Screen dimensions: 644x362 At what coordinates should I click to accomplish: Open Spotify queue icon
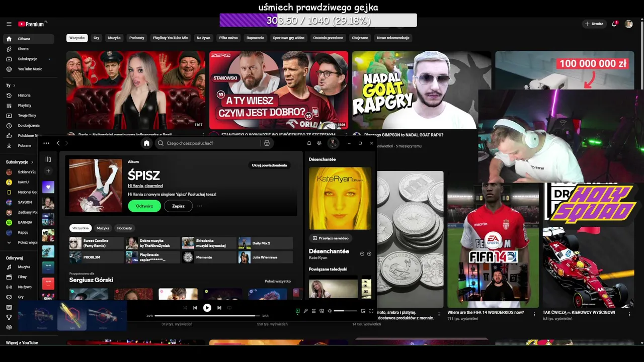313,311
